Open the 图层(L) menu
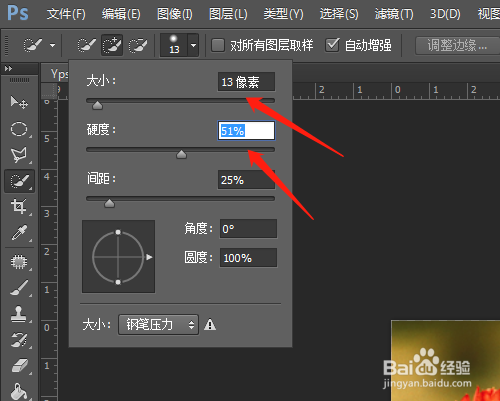Image resolution: width=500 pixels, height=401 pixels. (x=228, y=14)
